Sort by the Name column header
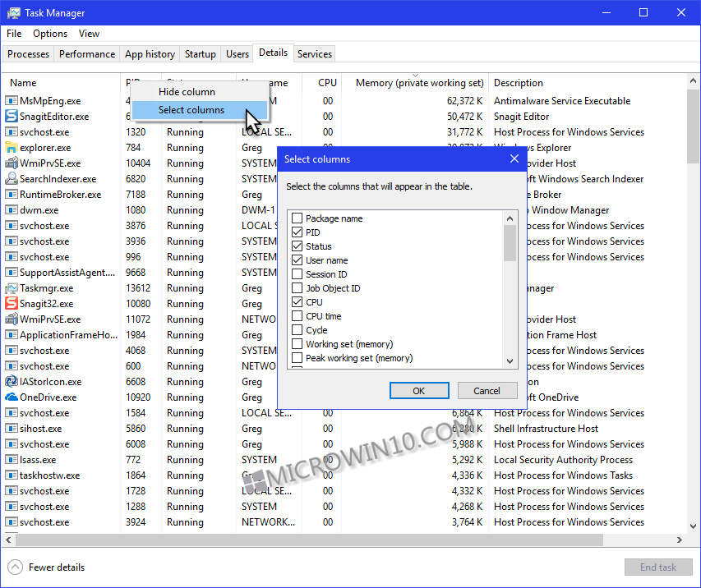The image size is (701, 588). (x=61, y=83)
